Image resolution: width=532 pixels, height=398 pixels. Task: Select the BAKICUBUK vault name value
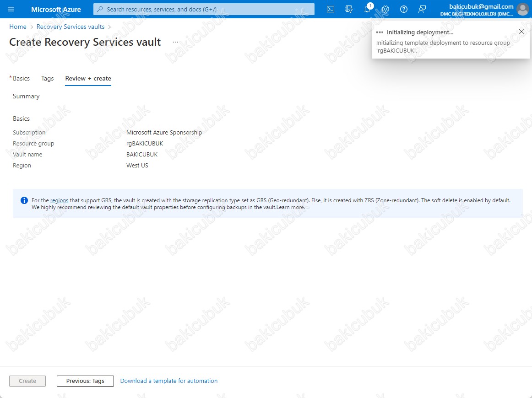[142, 154]
